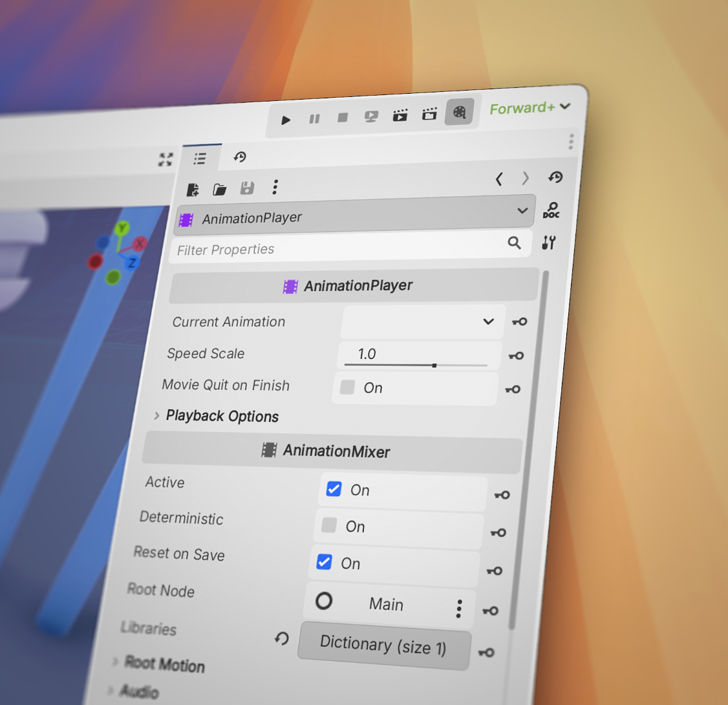Insert keyframe for Root Node
728x705 pixels.
[x=490, y=611]
